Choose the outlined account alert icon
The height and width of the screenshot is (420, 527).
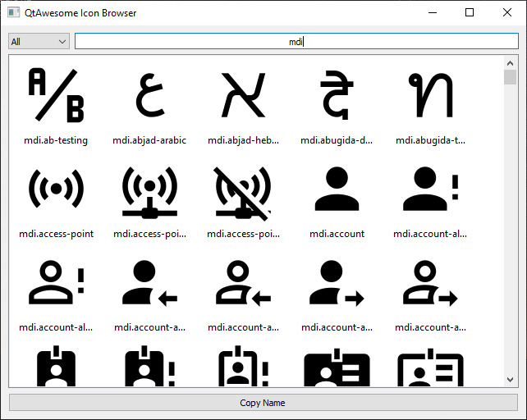[x=56, y=282]
